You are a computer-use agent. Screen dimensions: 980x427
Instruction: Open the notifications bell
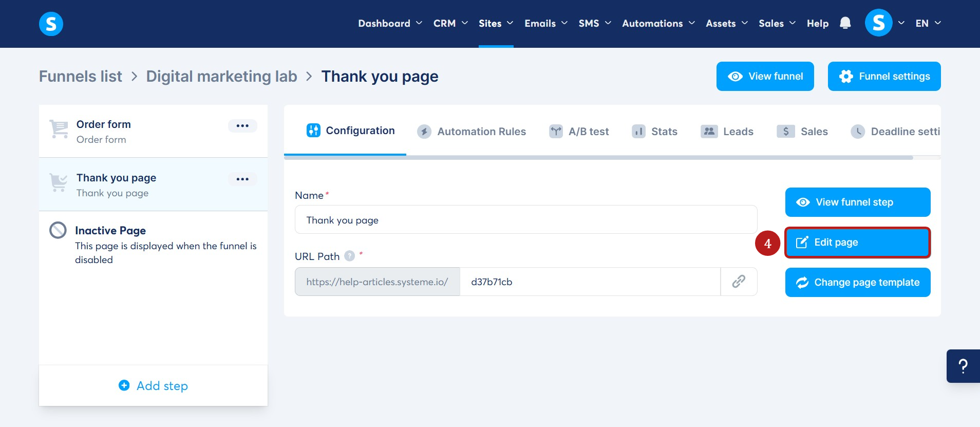tap(845, 23)
